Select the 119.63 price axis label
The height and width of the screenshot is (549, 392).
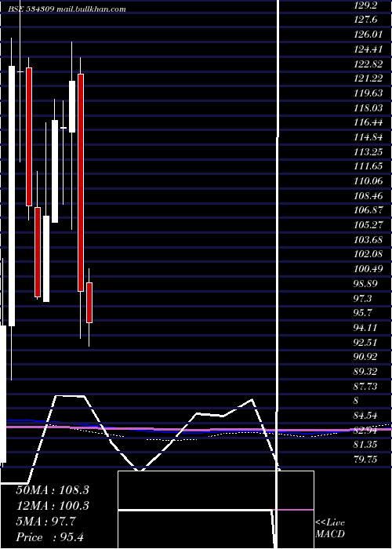pyautogui.click(x=368, y=93)
